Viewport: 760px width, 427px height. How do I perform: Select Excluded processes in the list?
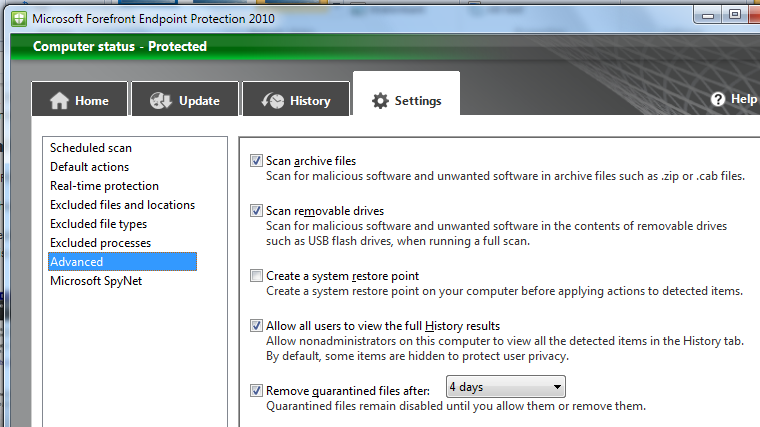100,243
